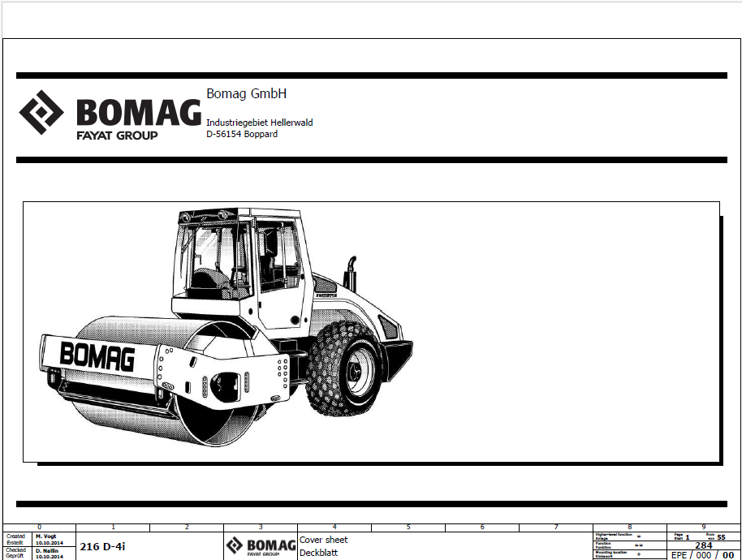Click the road roller illustration
742x560 pixels.
pos(226,327)
